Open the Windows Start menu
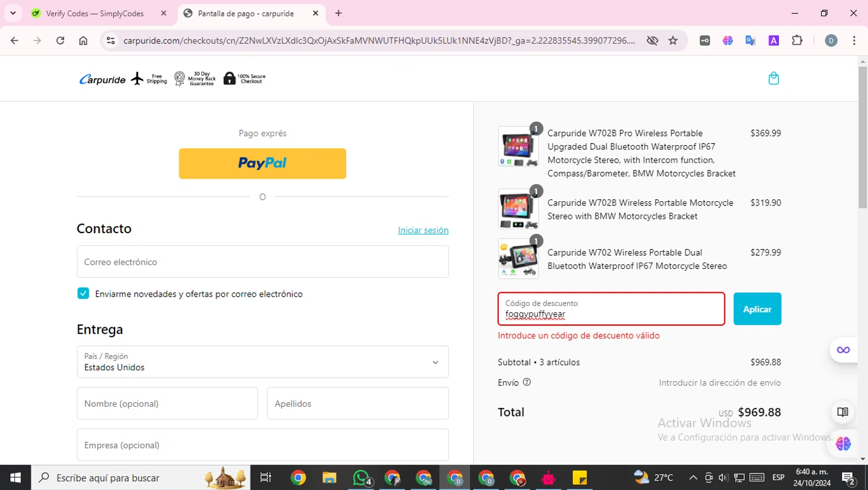Screen dimensions: 868x490 coord(16,478)
